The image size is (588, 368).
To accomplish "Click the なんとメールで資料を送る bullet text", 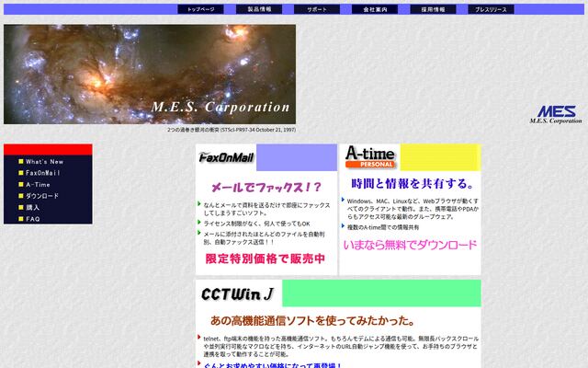I will (x=266, y=209).
